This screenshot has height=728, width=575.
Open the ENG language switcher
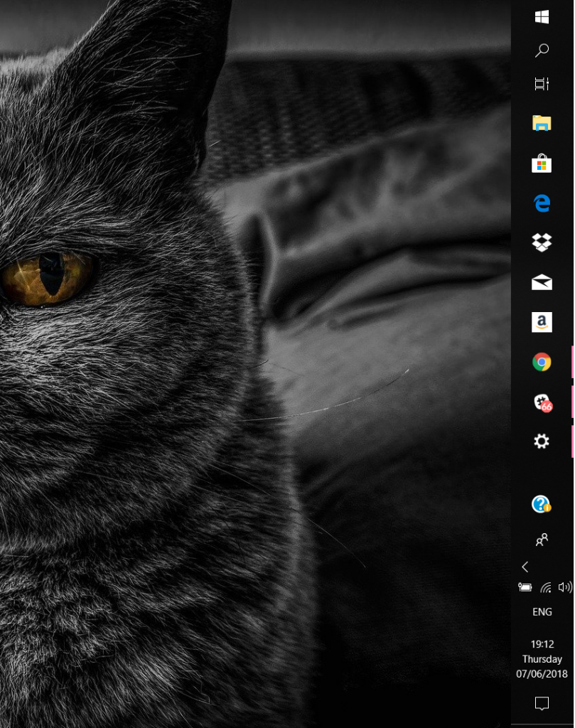tap(542, 611)
